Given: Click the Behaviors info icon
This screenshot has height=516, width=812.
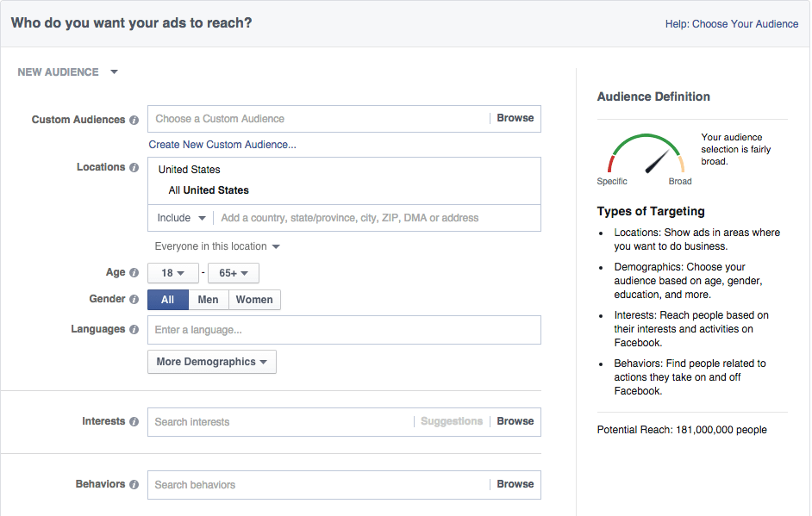Looking at the screenshot, I should (134, 484).
